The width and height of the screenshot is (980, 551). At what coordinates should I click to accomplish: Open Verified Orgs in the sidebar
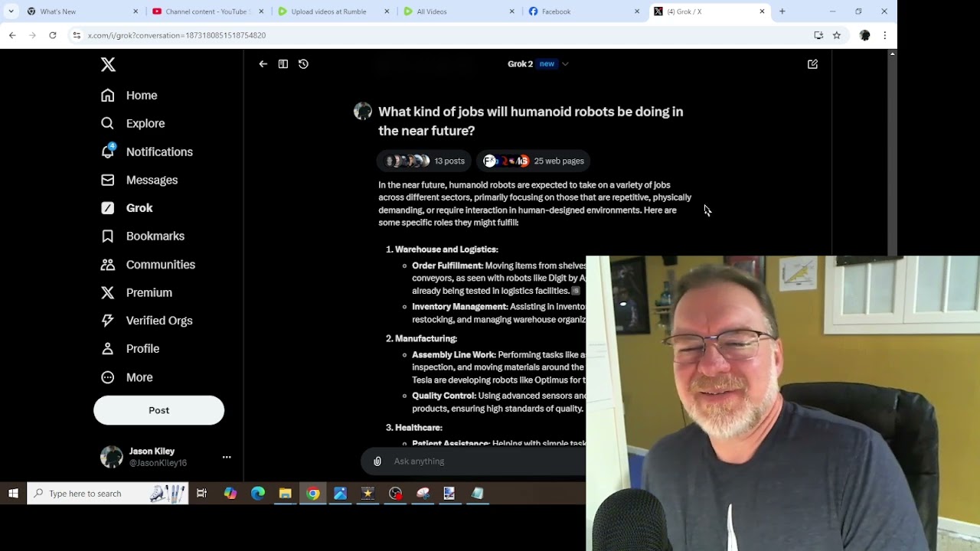[x=146, y=321]
